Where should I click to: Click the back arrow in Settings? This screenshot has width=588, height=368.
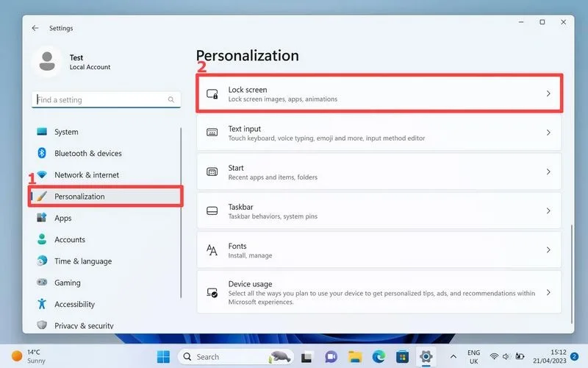click(35, 28)
